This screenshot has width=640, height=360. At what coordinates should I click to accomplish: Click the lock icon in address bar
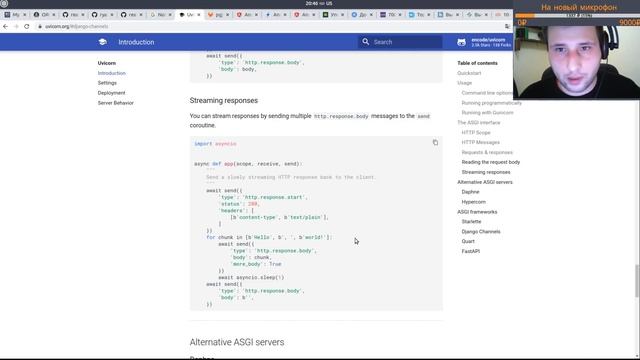click(x=40, y=26)
